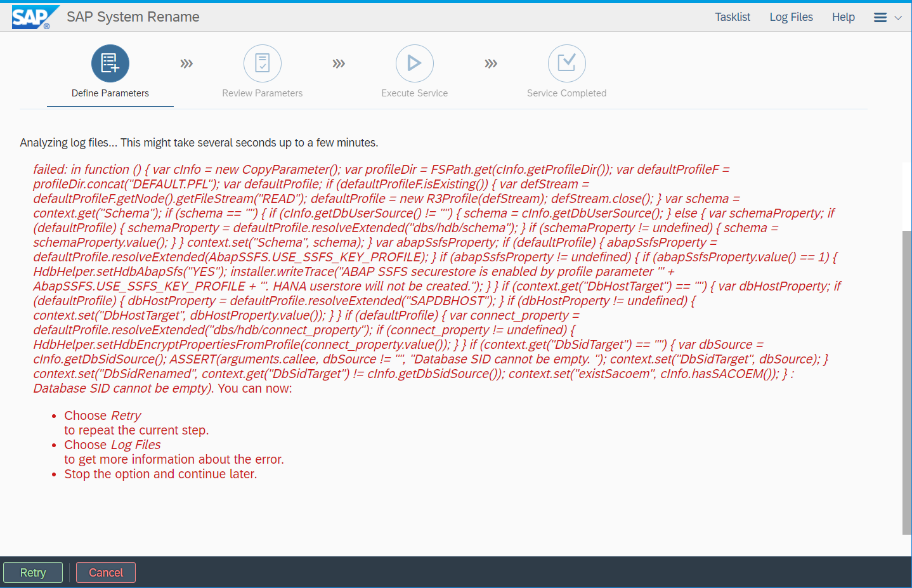The image size is (912, 588).
Task: Click the vertical scrollbar thumb
Action: tap(907, 382)
